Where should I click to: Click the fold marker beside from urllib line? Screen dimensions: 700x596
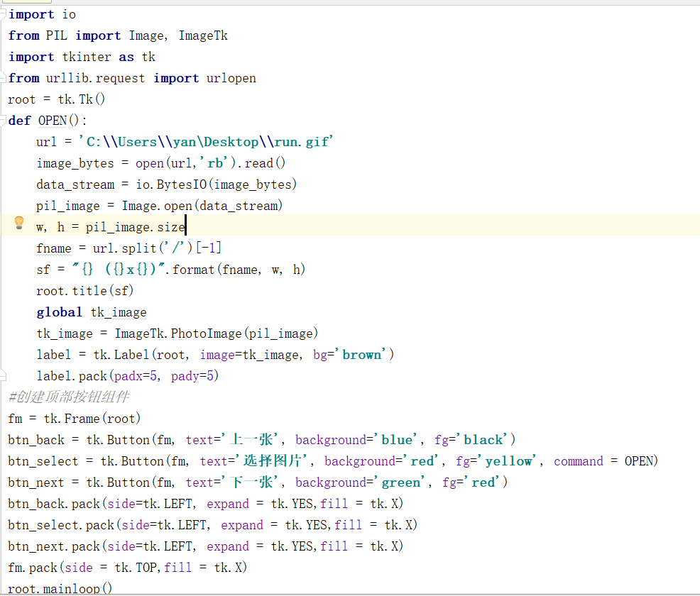[3, 78]
